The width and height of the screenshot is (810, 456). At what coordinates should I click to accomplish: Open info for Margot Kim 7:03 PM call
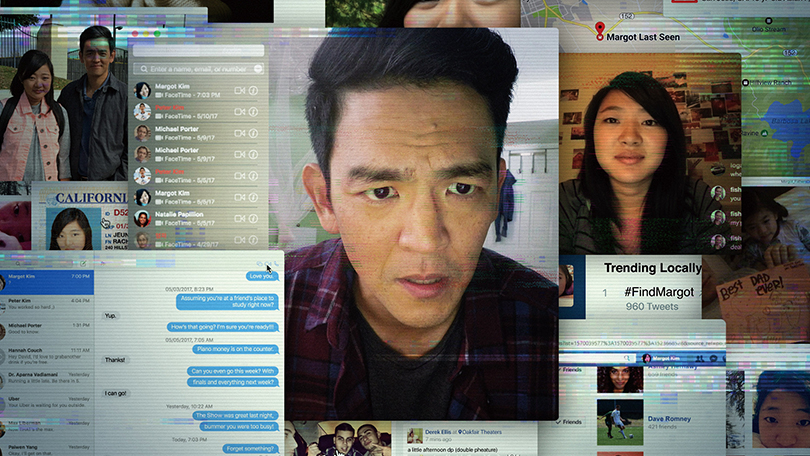coord(253,90)
